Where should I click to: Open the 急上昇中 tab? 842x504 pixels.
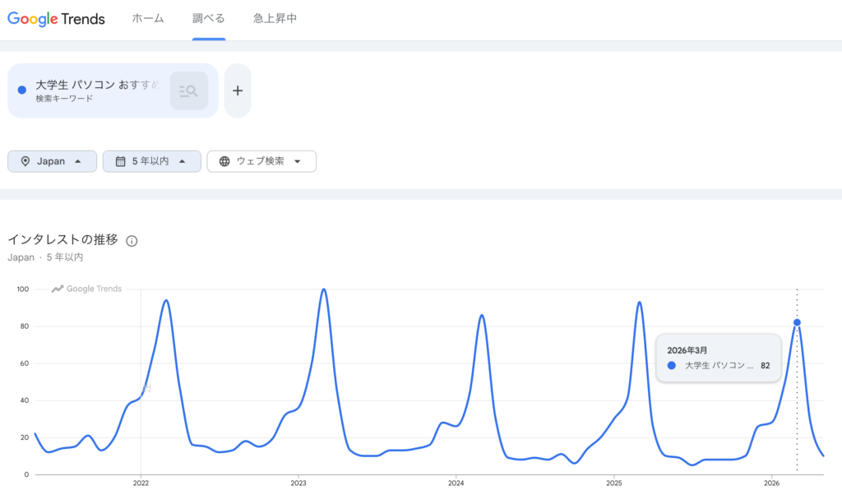275,19
